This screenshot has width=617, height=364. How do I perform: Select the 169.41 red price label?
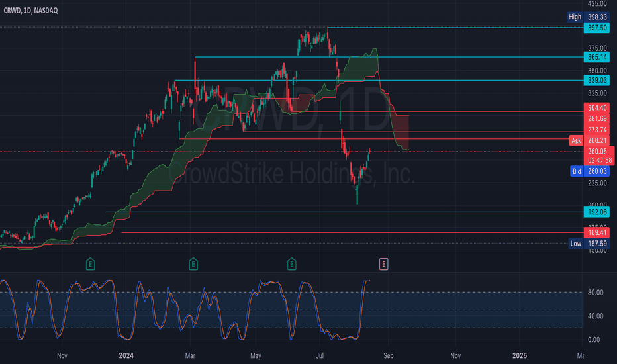(596, 232)
